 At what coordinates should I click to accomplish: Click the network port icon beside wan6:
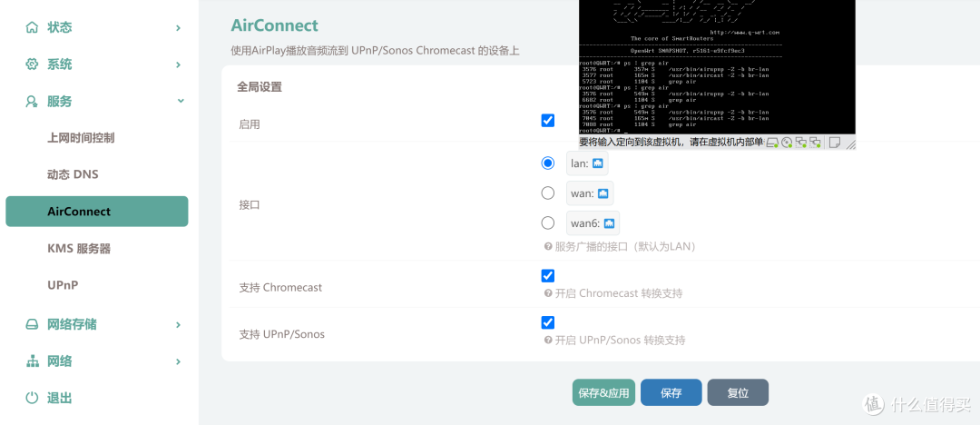pyautogui.click(x=610, y=223)
